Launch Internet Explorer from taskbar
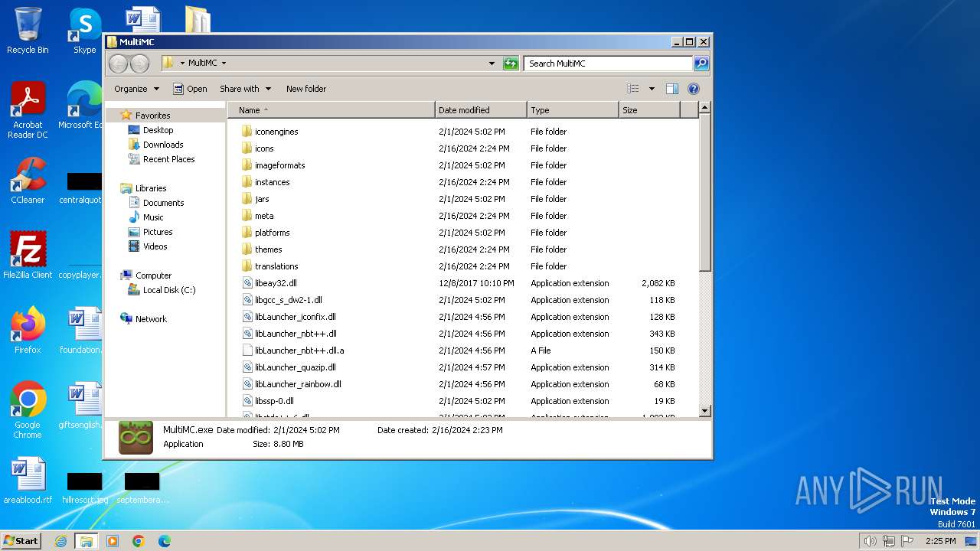 pyautogui.click(x=60, y=541)
